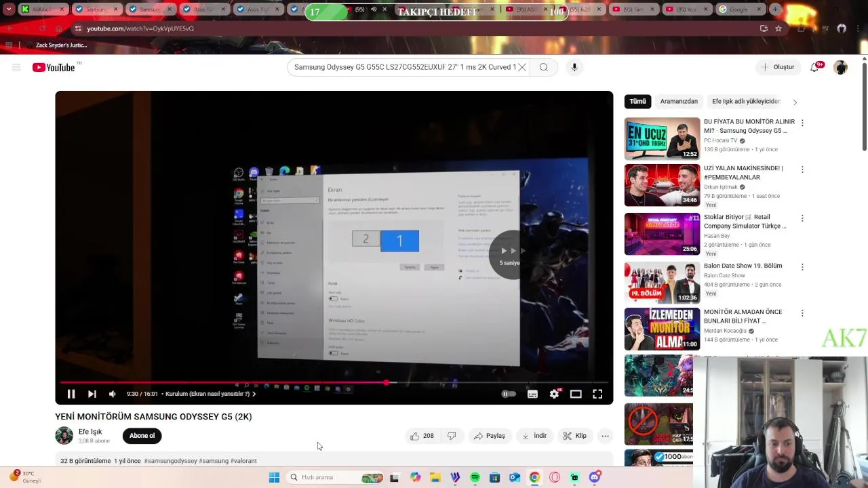
Task: Open Efe Işık channel avatar
Action: [64, 436]
